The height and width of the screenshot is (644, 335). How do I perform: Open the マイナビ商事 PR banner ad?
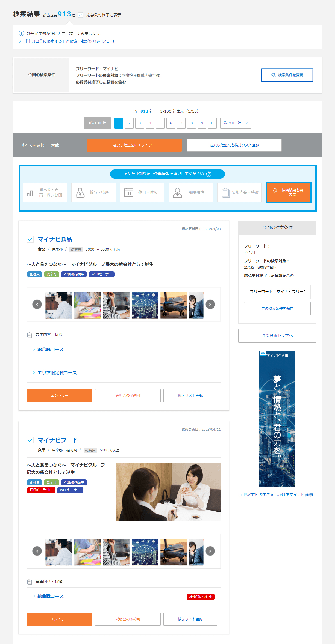(x=277, y=419)
